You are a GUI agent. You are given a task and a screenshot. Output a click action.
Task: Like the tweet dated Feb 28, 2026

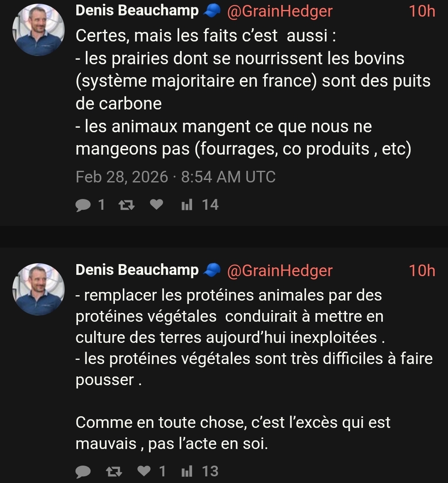pos(156,204)
